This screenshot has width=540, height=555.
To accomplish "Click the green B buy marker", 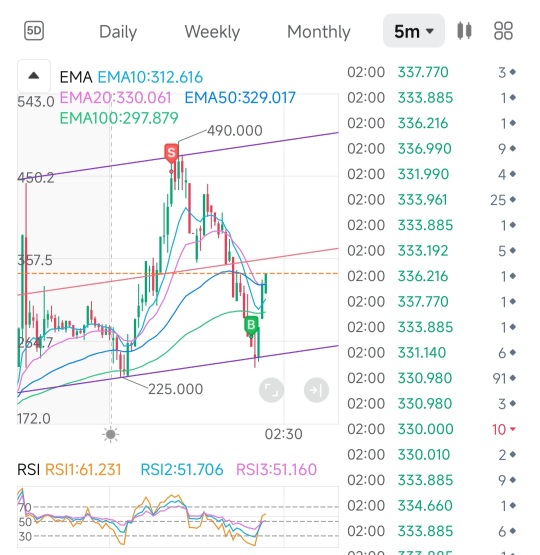I will [x=251, y=325].
